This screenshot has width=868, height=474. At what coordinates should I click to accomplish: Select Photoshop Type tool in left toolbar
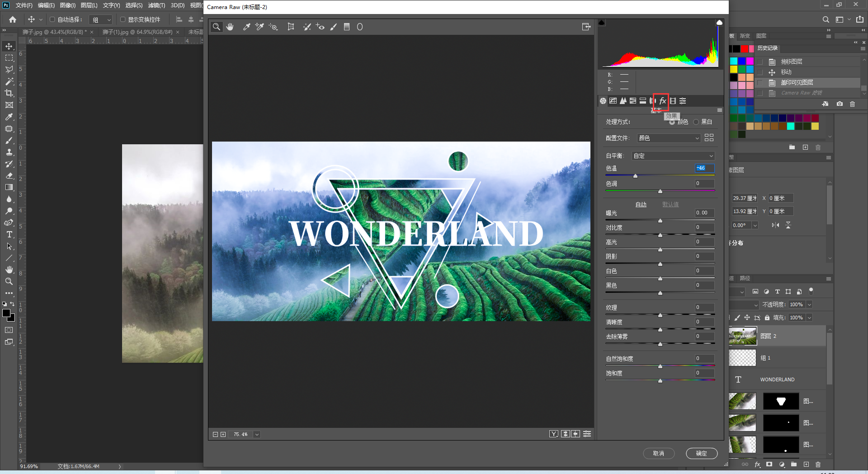click(x=9, y=234)
